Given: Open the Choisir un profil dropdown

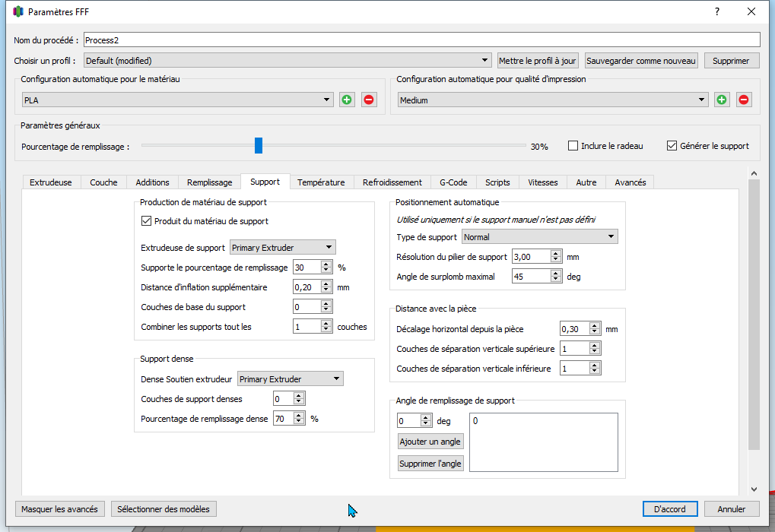Looking at the screenshot, I should click(x=287, y=61).
